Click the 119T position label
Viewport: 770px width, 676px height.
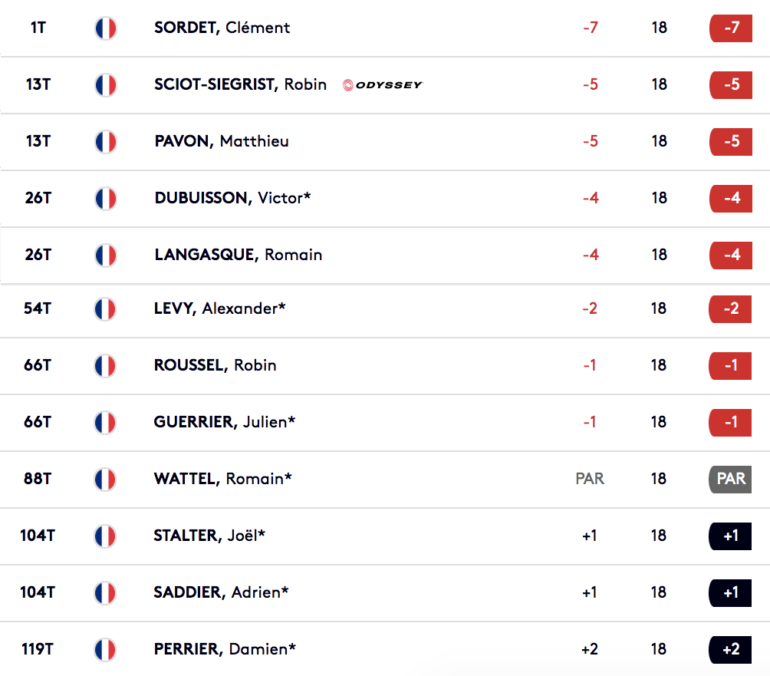tap(38, 649)
